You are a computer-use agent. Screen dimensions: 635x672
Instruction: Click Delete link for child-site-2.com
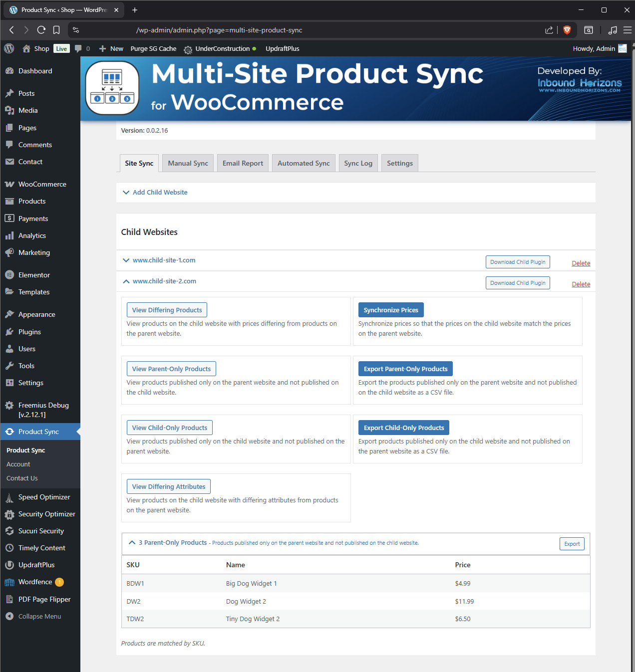tap(581, 284)
